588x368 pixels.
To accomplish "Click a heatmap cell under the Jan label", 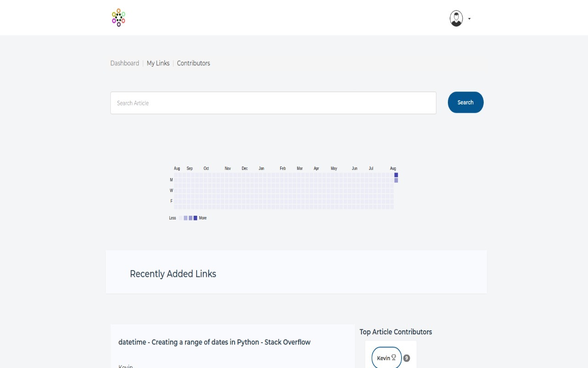I will [x=262, y=190].
